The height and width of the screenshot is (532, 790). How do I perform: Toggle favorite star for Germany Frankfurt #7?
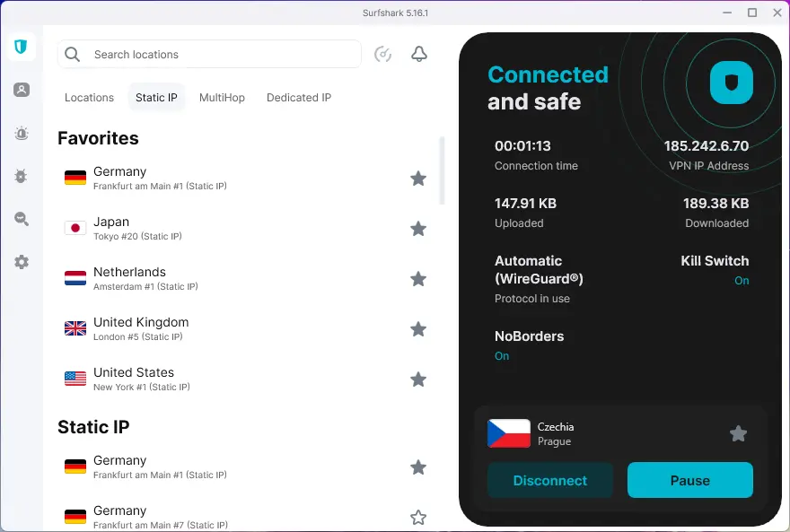[418, 518]
